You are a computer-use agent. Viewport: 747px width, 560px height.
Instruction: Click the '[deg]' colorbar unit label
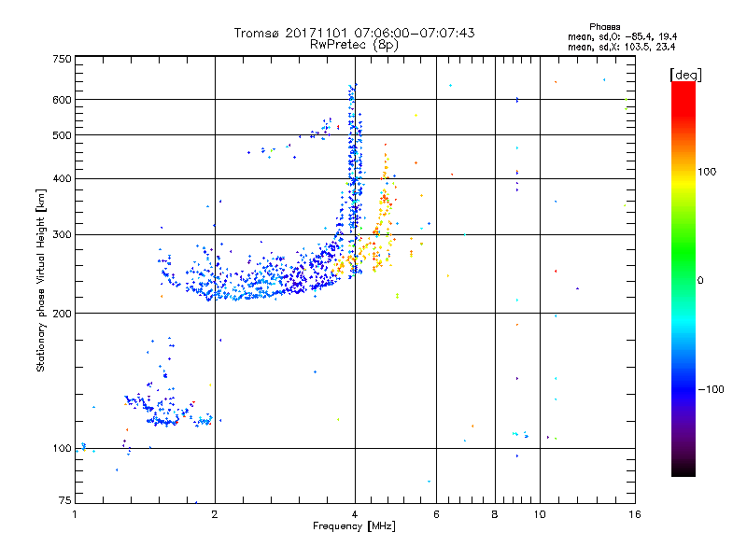685,76
